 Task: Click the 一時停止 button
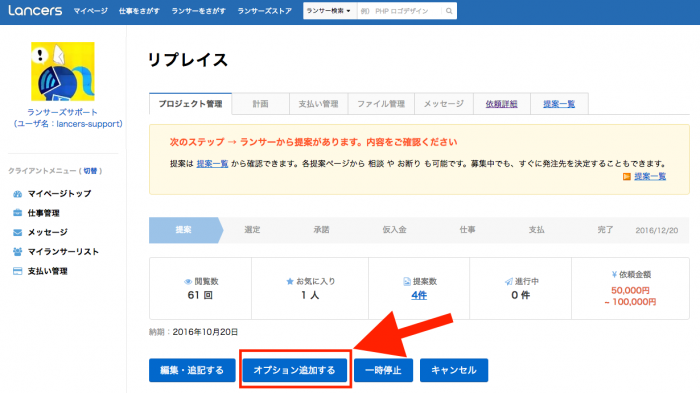pos(383,370)
